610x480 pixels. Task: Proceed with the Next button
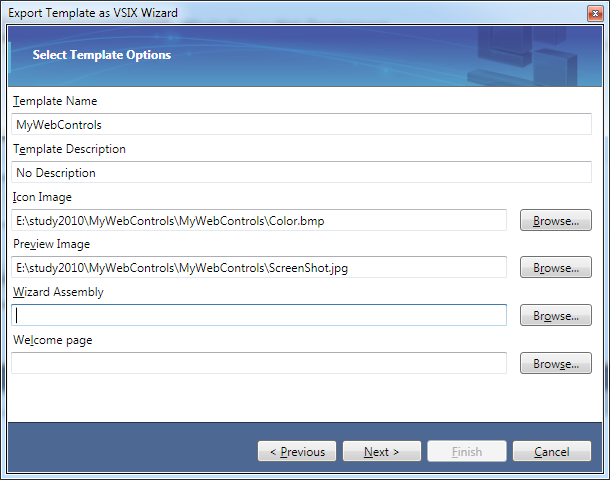(382, 451)
